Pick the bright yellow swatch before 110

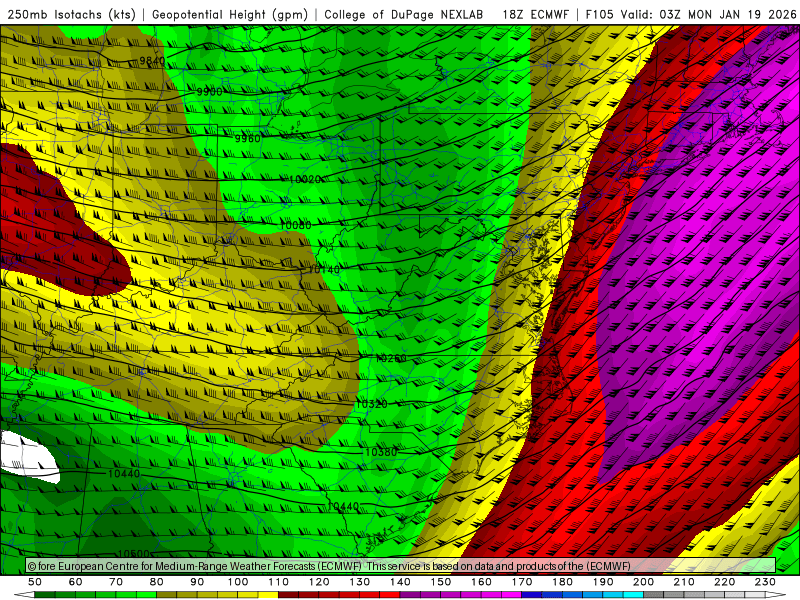click(268, 595)
